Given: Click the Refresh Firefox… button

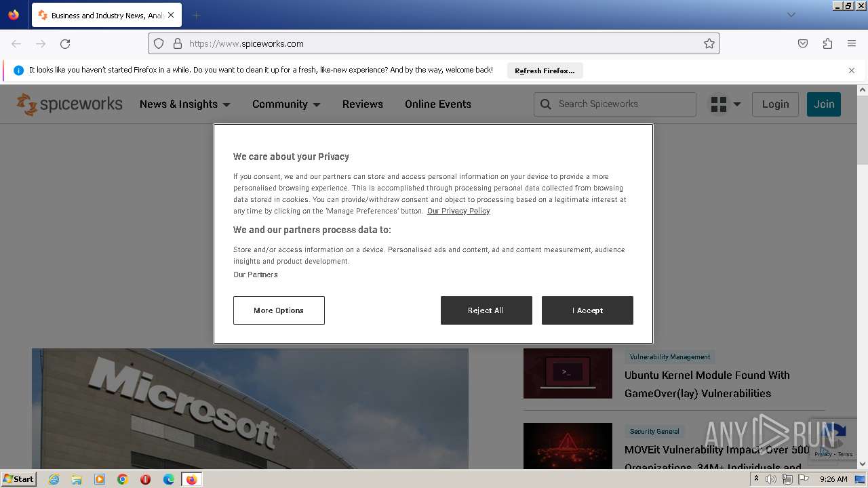Looking at the screenshot, I should pos(545,70).
